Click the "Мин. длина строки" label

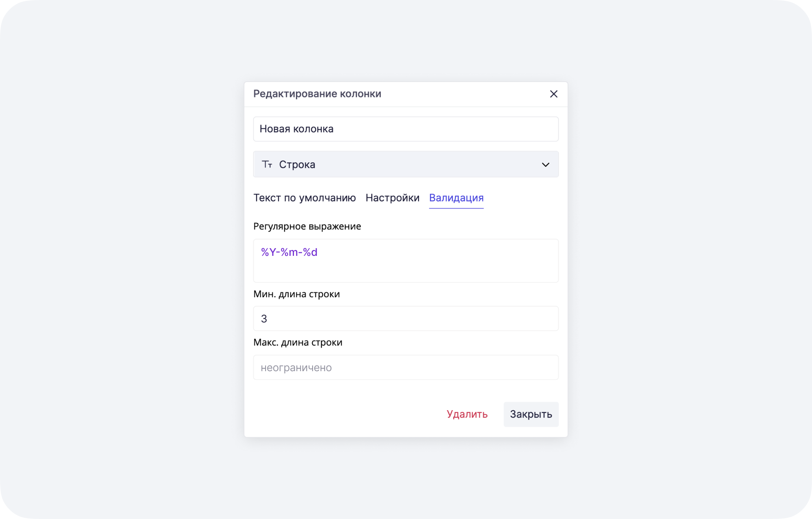point(297,294)
